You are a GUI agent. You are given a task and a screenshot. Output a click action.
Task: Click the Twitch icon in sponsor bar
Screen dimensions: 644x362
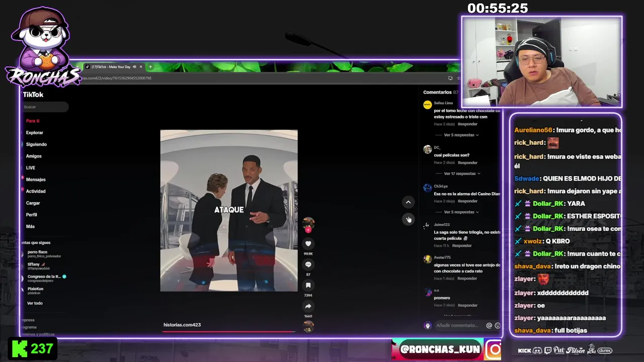548,350
